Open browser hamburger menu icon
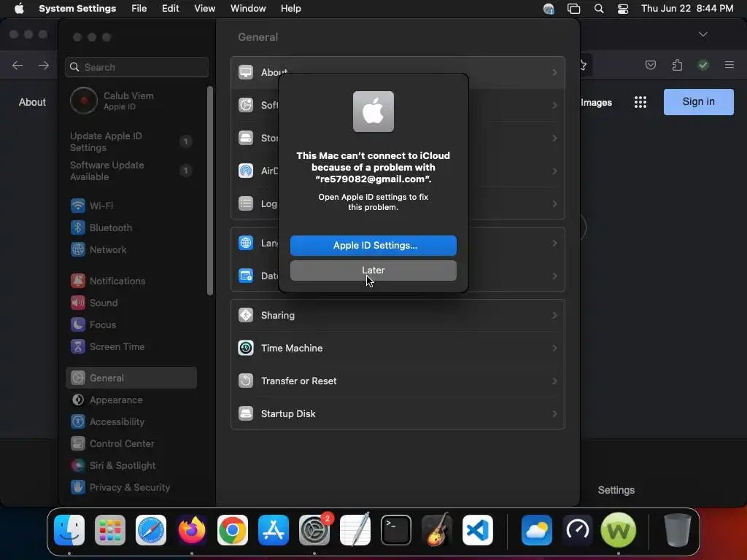The width and height of the screenshot is (747, 560). pyautogui.click(x=729, y=65)
